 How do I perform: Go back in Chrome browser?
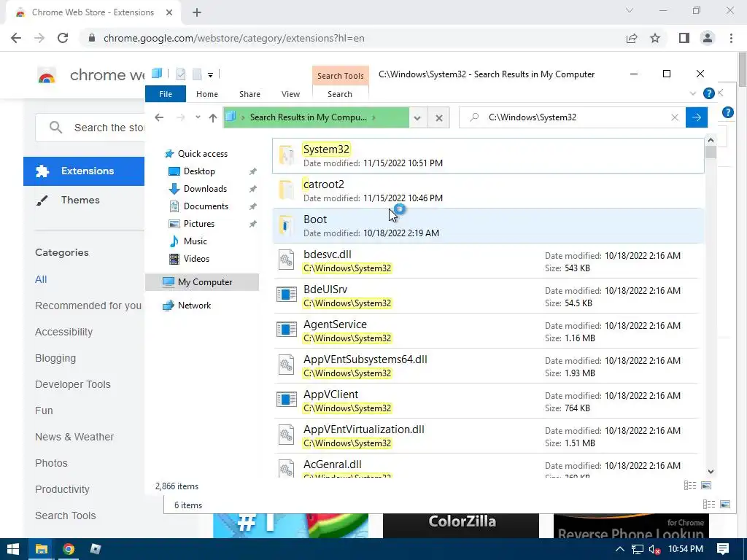pyautogui.click(x=16, y=38)
